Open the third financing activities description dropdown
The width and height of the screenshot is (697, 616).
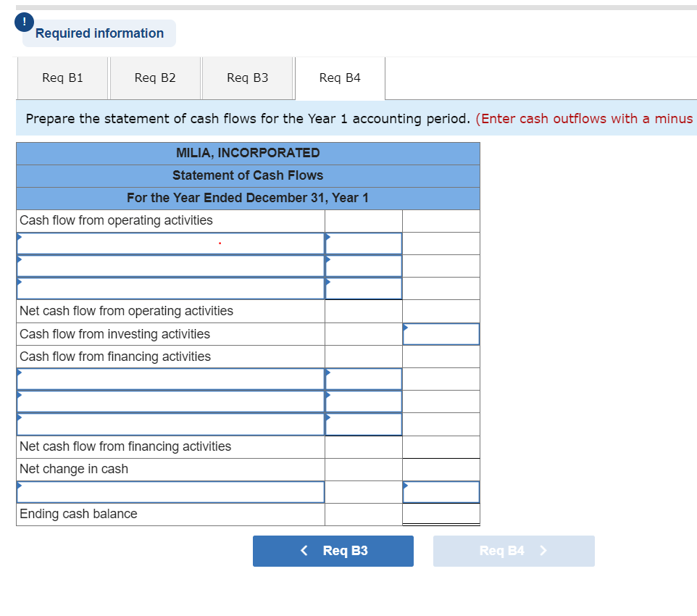tap(170, 423)
